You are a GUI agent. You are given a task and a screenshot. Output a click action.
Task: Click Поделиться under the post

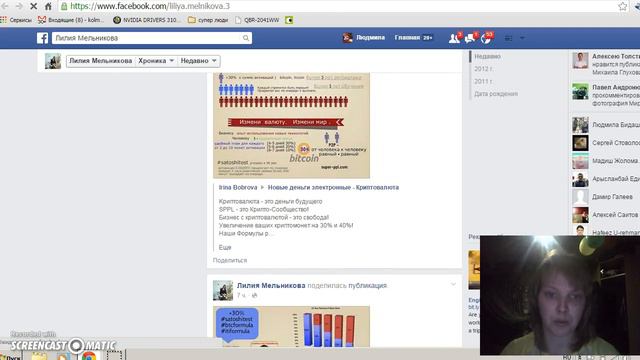230,260
